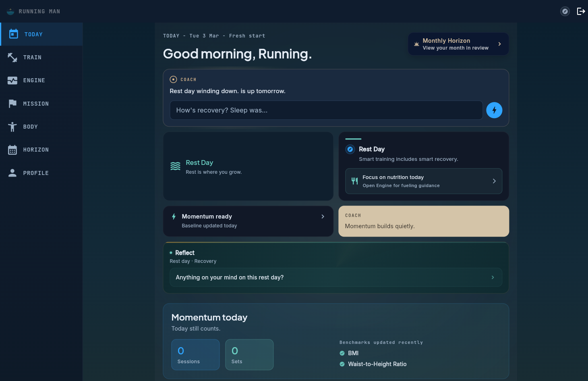Select the Mission flag icon
This screenshot has height=381, width=588.
12,103
